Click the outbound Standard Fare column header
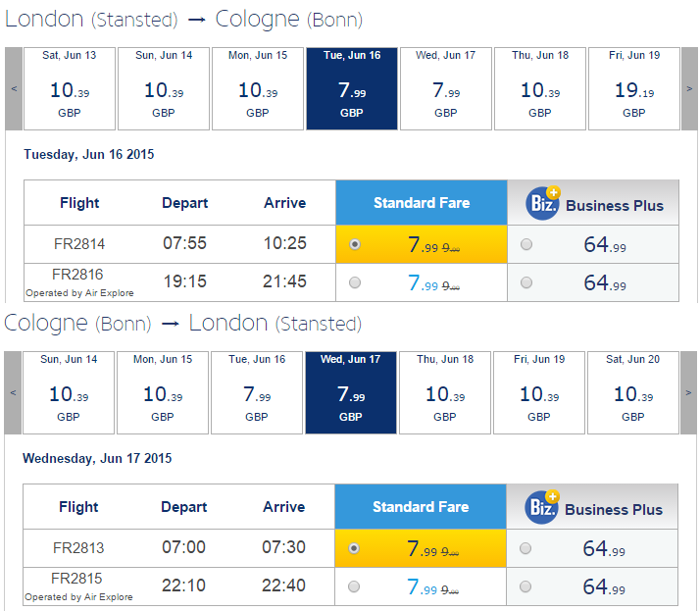700x611 pixels. (x=422, y=203)
